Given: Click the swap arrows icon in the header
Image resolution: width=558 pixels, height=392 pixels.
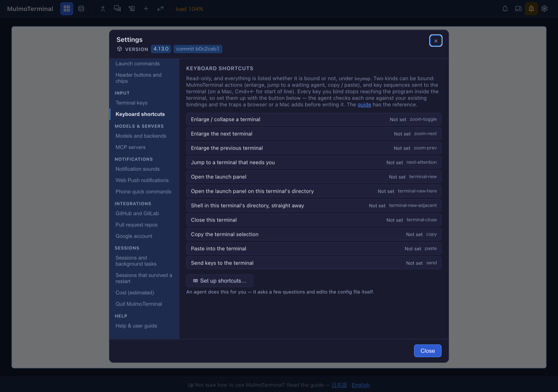Looking at the screenshot, I should coord(160,9).
